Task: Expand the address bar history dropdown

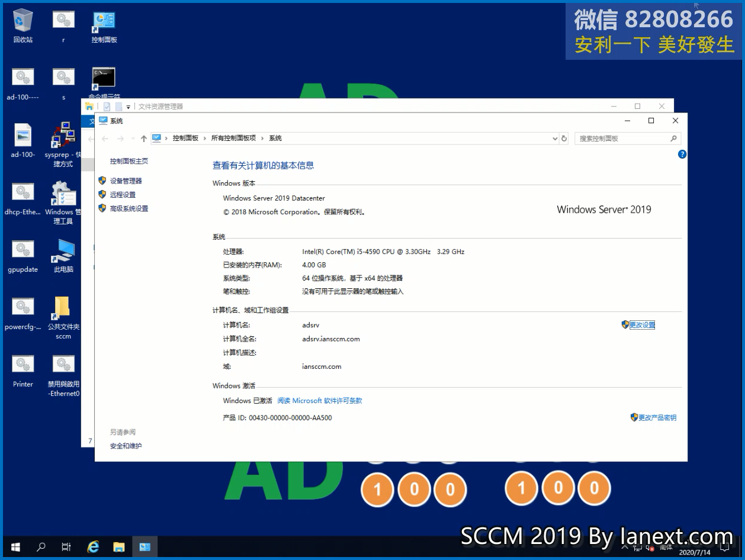Action: [555, 139]
